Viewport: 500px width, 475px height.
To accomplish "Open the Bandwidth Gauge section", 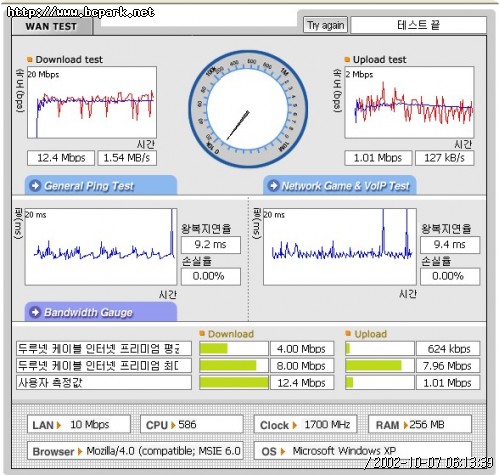I will (101, 312).
